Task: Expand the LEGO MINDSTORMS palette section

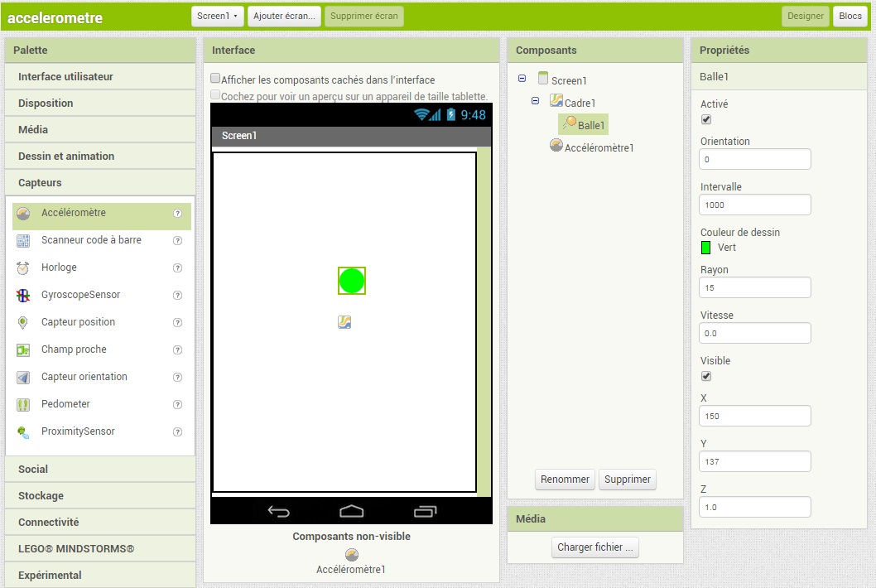Action: 100,549
